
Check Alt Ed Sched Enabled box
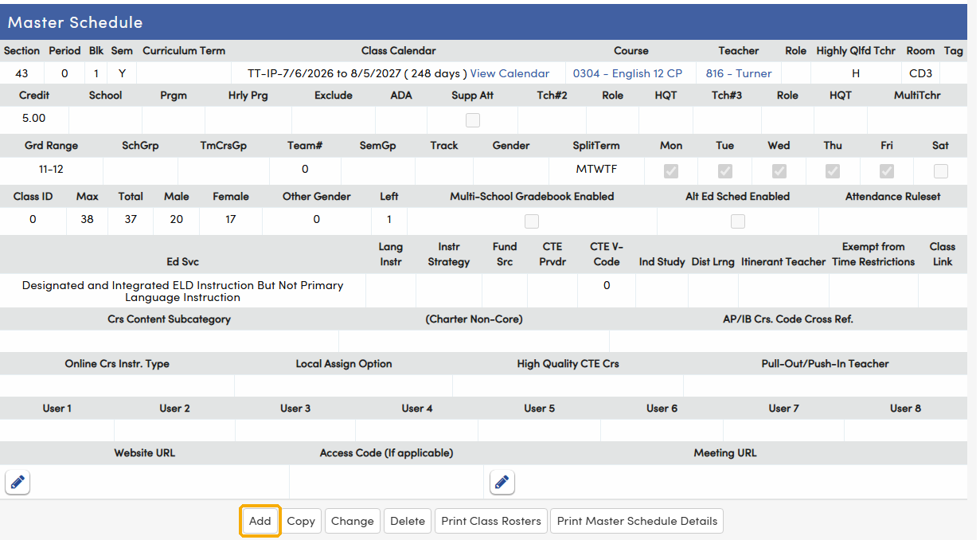point(738,221)
